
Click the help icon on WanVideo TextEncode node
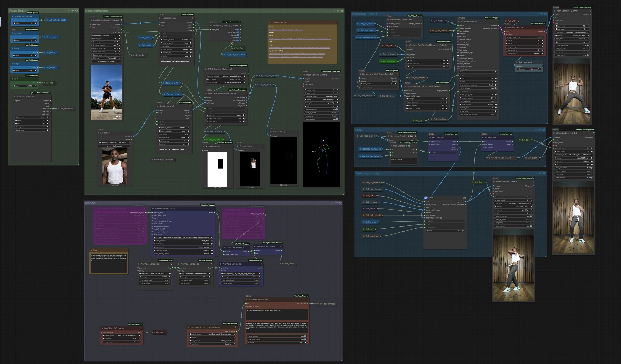pos(307,299)
